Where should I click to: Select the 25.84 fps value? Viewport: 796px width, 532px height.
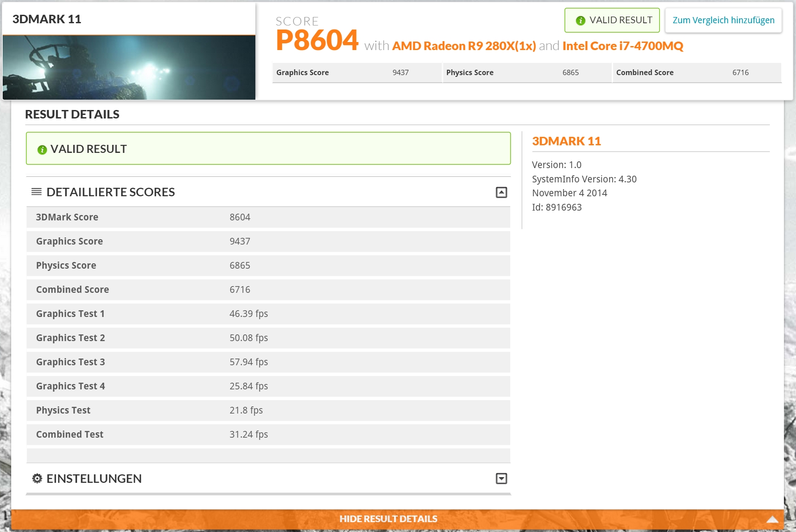click(x=249, y=386)
